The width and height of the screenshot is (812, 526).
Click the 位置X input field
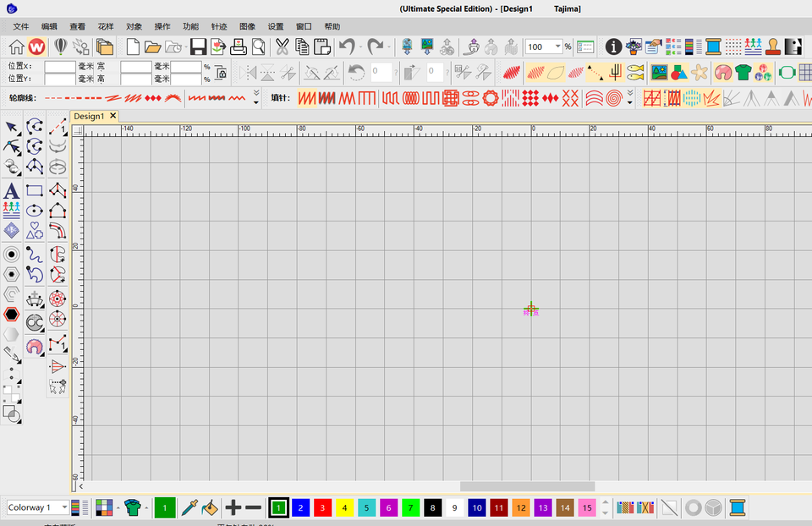59,66
